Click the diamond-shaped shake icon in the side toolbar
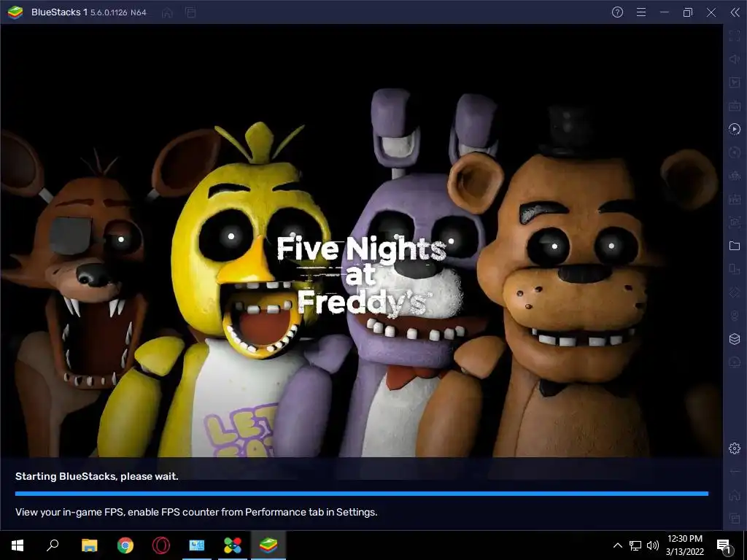The height and width of the screenshot is (560, 747). (x=735, y=292)
